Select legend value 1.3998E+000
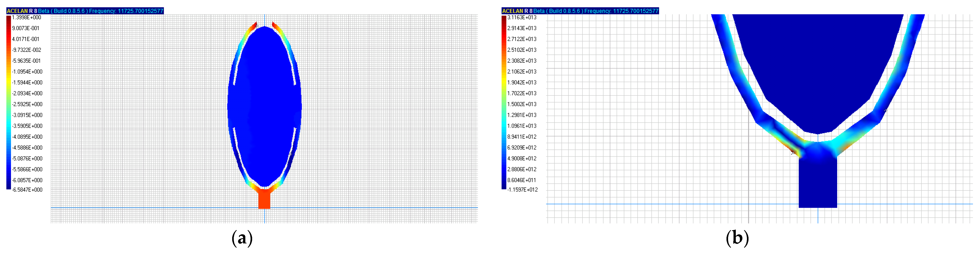 pos(26,17)
